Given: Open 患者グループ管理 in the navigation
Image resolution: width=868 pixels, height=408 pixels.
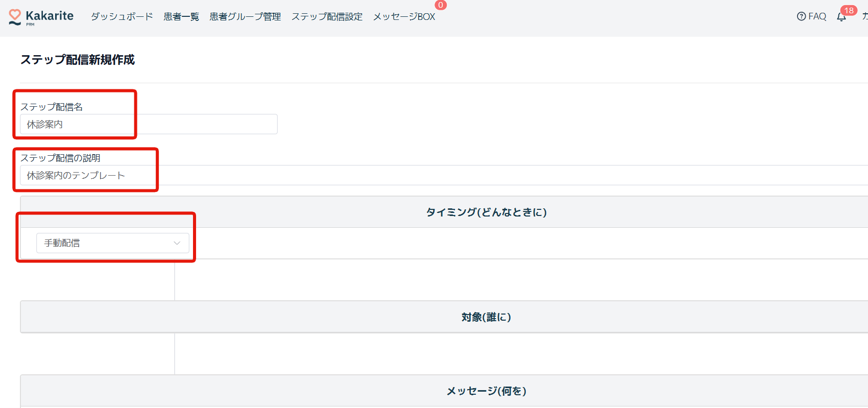Looking at the screenshot, I should [x=245, y=17].
